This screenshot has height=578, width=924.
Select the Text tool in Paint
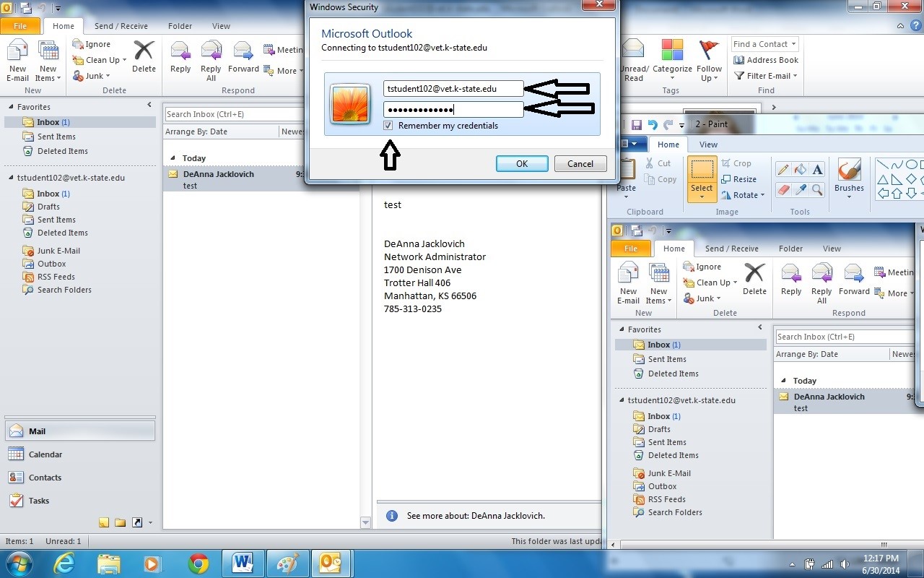click(817, 169)
